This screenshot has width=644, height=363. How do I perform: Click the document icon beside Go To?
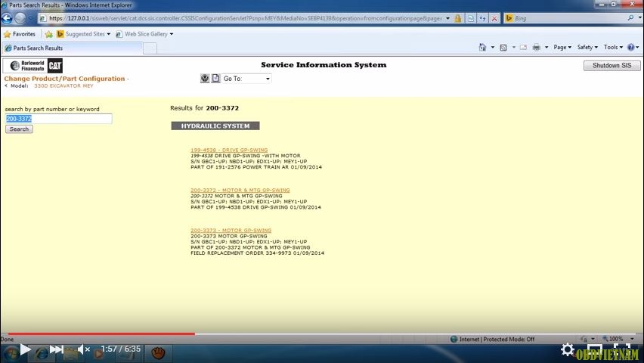[215, 79]
